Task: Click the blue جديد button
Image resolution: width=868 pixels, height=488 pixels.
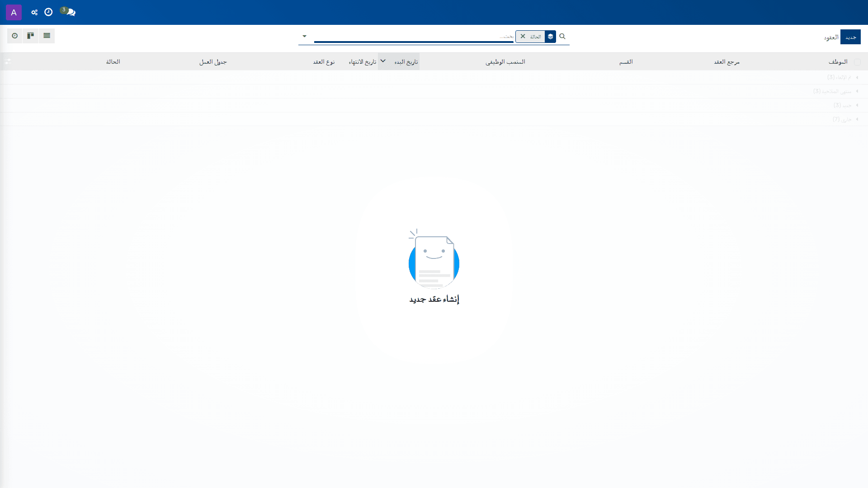Action: [850, 37]
